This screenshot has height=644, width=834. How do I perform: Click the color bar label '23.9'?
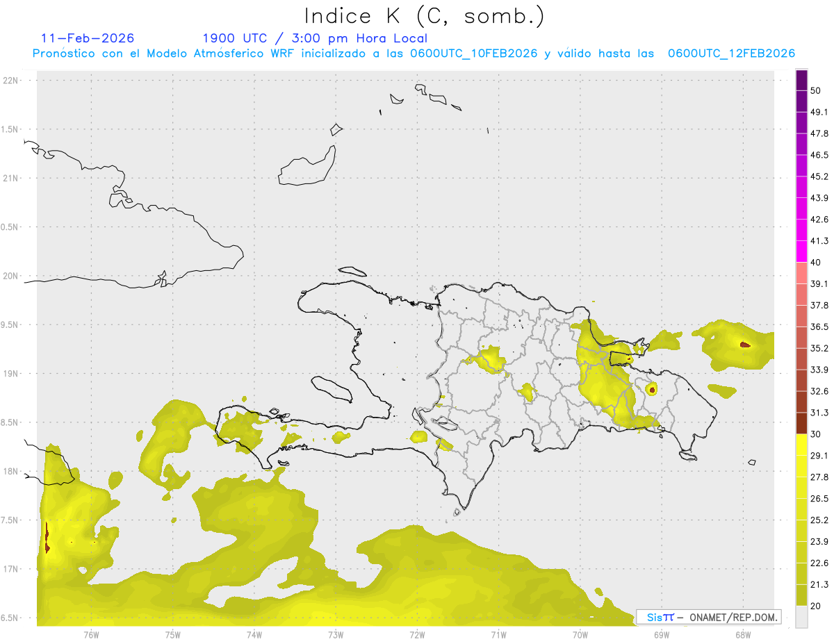(x=819, y=541)
